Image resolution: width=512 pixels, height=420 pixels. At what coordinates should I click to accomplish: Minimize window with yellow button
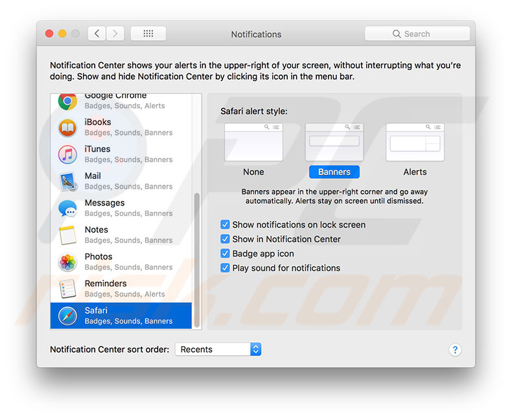pos(62,34)
